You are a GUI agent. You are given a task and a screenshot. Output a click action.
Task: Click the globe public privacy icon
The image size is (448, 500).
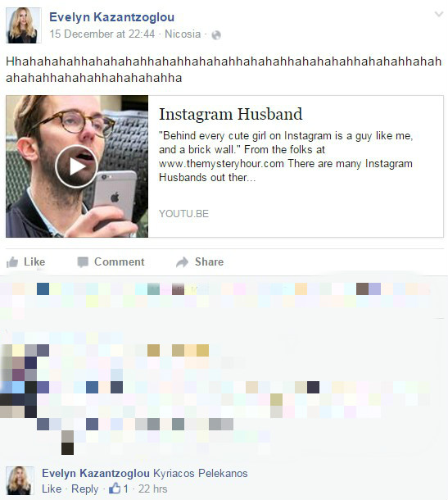[216, 34]
